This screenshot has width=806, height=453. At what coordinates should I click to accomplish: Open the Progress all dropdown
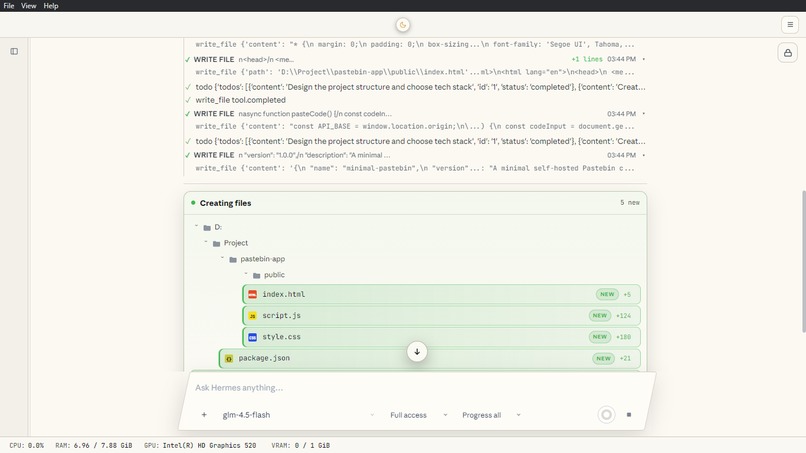tap(491, 415)
